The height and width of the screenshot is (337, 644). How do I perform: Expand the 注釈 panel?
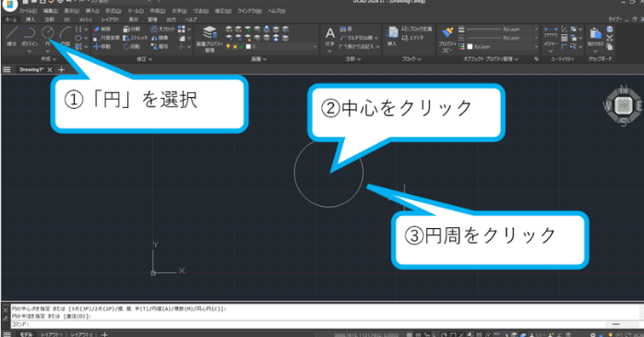pyautogui.click(x=352, y=59)
